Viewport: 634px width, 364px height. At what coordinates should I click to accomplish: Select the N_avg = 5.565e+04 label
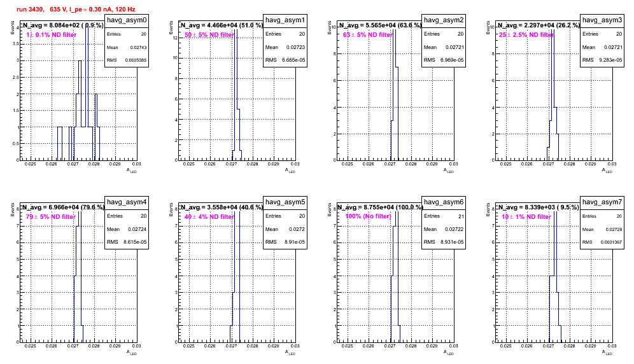[x=380, y=25]
